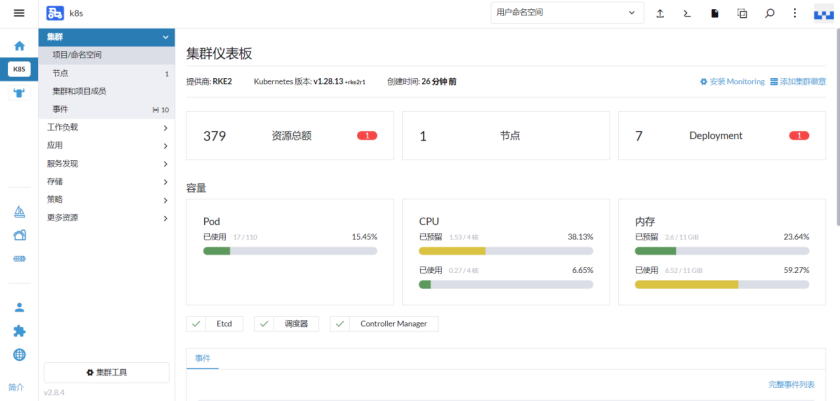Download KubeConfig file icon

715,13
